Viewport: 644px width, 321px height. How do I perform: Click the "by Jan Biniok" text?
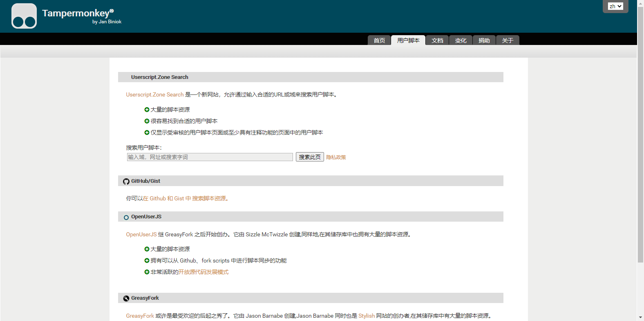click(x=107, y=22)
